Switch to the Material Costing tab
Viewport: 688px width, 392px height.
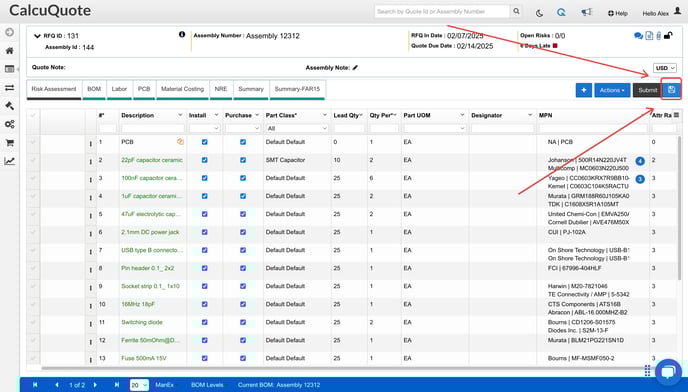click(183, 89)
